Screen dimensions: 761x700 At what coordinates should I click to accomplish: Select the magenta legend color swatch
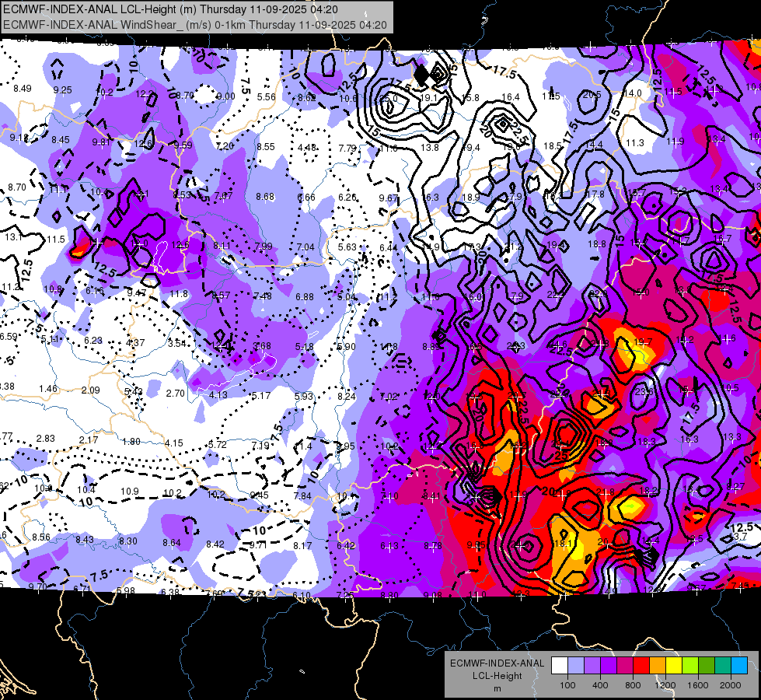(625, 666)
